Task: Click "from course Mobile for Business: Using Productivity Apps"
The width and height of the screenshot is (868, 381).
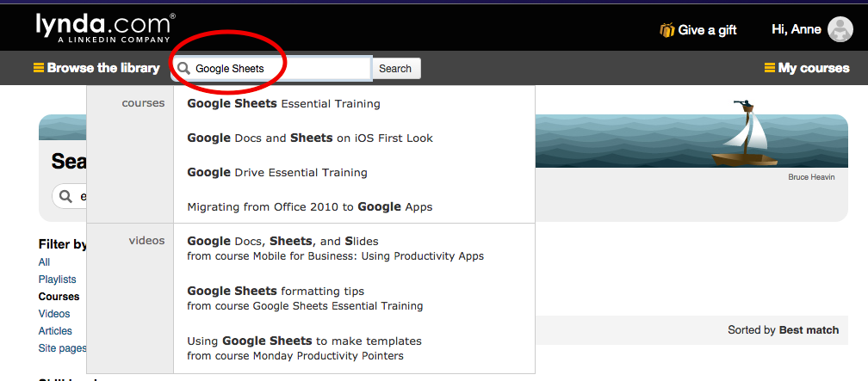Action: point(336,256)
